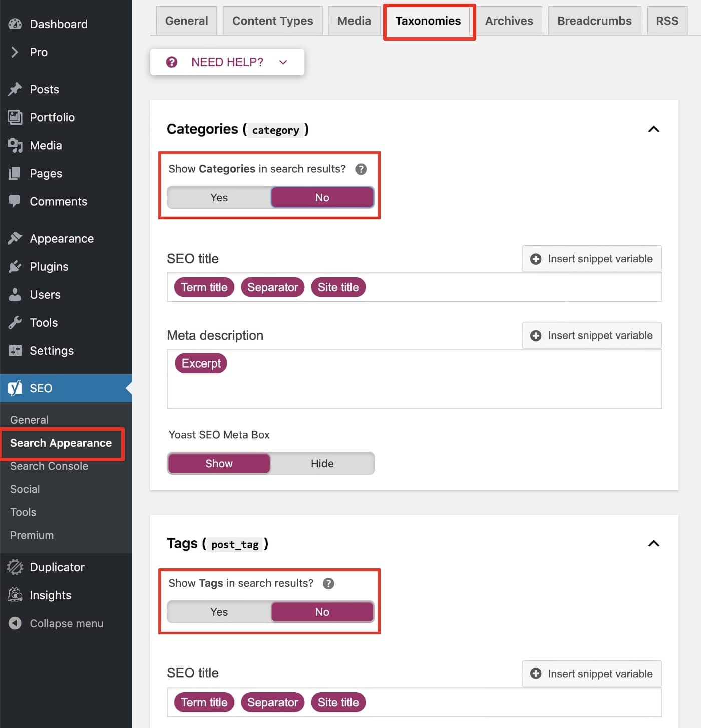Open Tools under SEO submenu
Viewport: 701px width, 728px height.
[23, 512]
